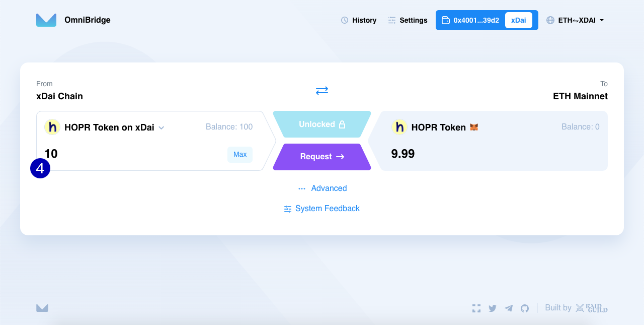Viewport: 644px width, 325px height.
Task: Click the OmniBridge logo in the header
Action: tap(46, 20)
